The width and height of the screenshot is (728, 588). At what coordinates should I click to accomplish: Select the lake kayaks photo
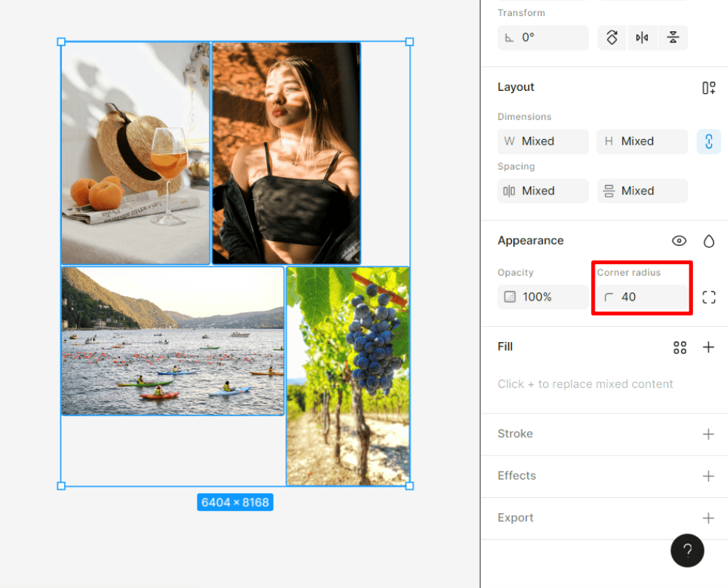173,341
